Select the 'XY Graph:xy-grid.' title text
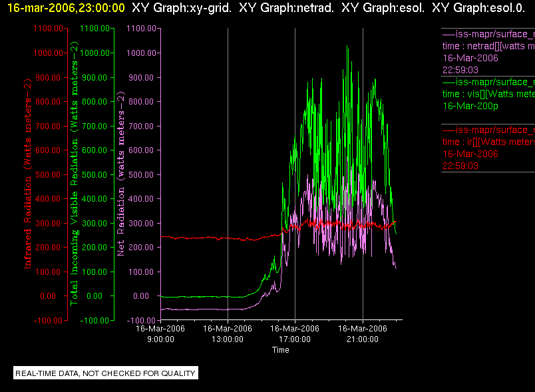 [182, 8]
